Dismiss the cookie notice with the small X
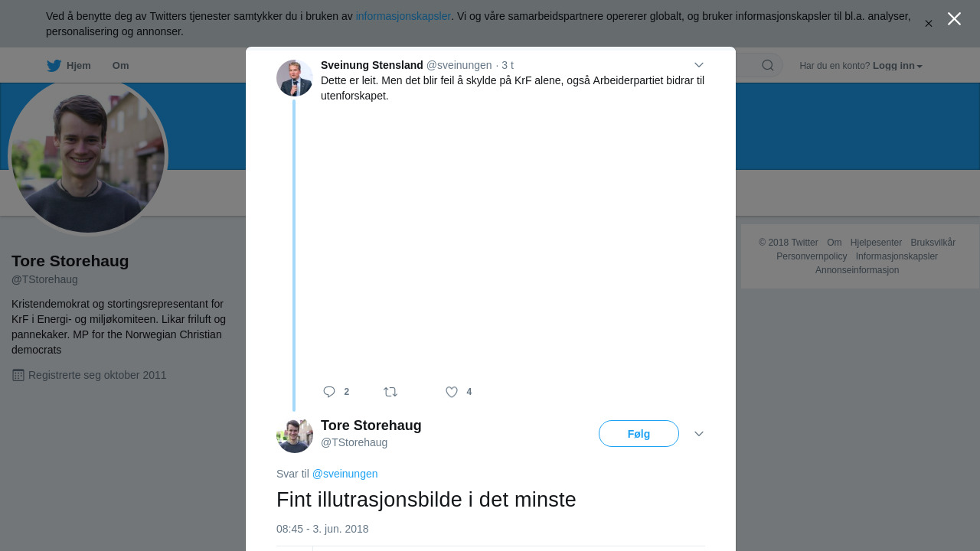 click(928, 24)
